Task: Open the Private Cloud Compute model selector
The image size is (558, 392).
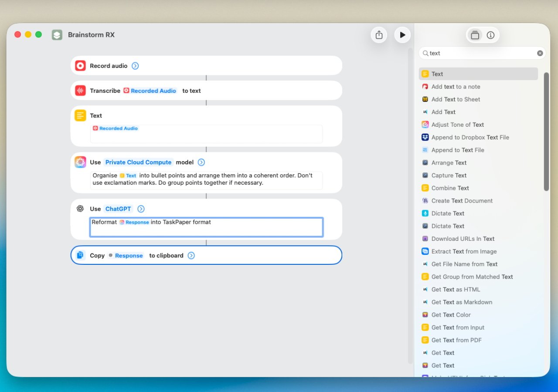Action: pos(138,162)
